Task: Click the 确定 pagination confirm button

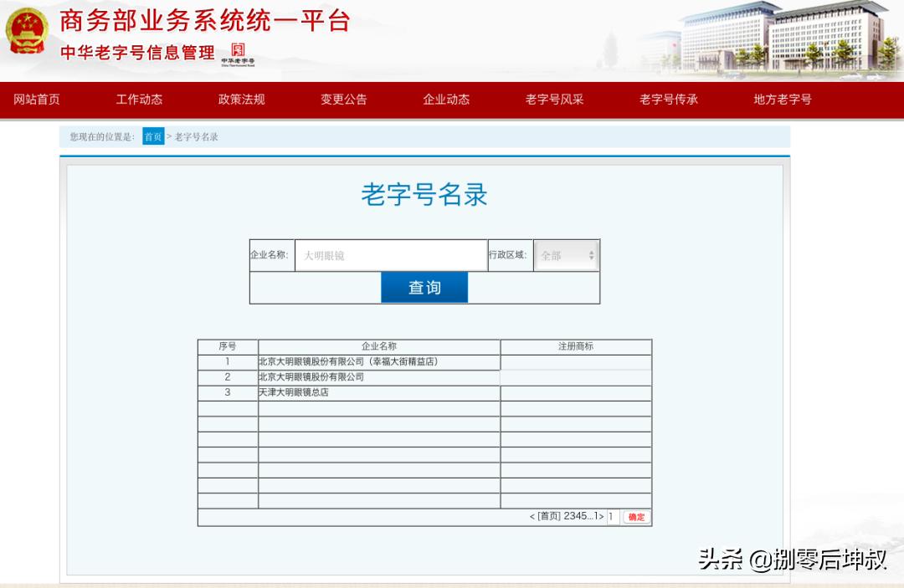Action: 635,517
